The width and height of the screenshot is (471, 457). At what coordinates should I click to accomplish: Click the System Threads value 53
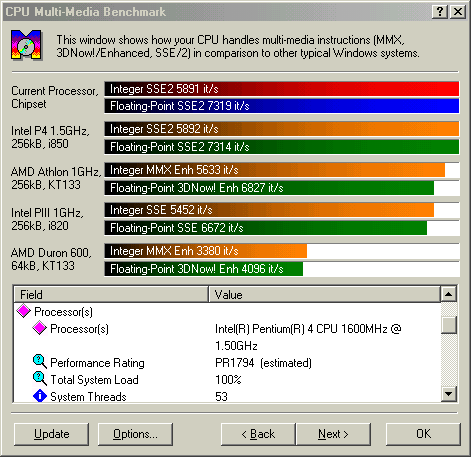[221, 397]
